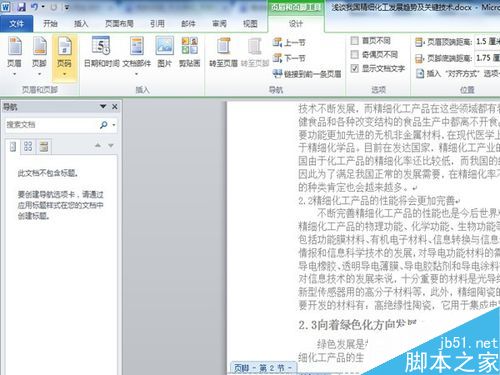Click the Word application icon in title bar
Image resolution: width=500 pixels, height=375 pixels.
point(6,7)
